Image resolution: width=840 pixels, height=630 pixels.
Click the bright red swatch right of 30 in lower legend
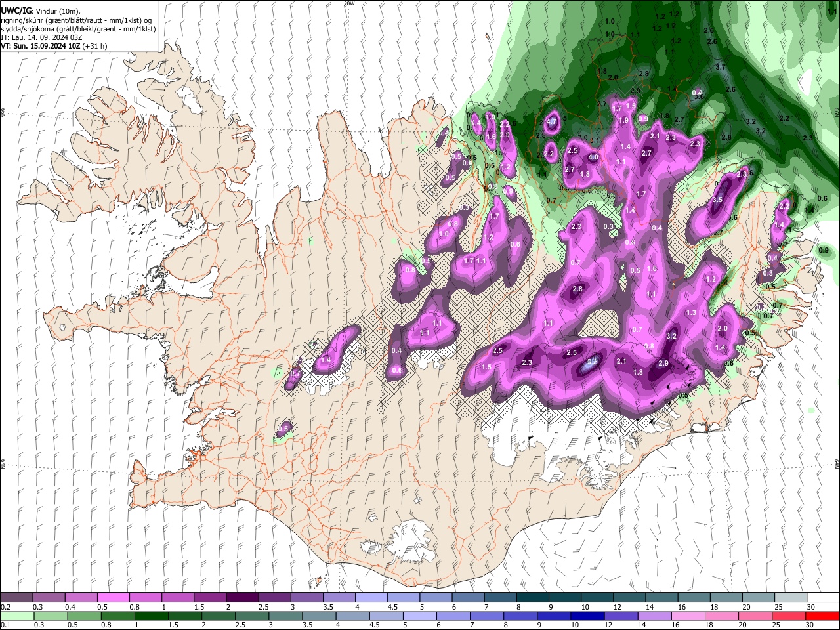pos(822,616)
